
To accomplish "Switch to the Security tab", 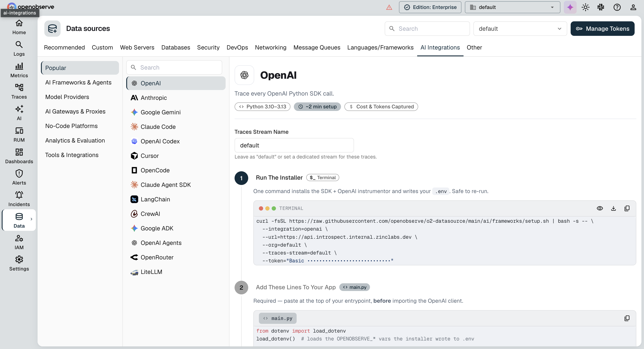I will [208, 47].
